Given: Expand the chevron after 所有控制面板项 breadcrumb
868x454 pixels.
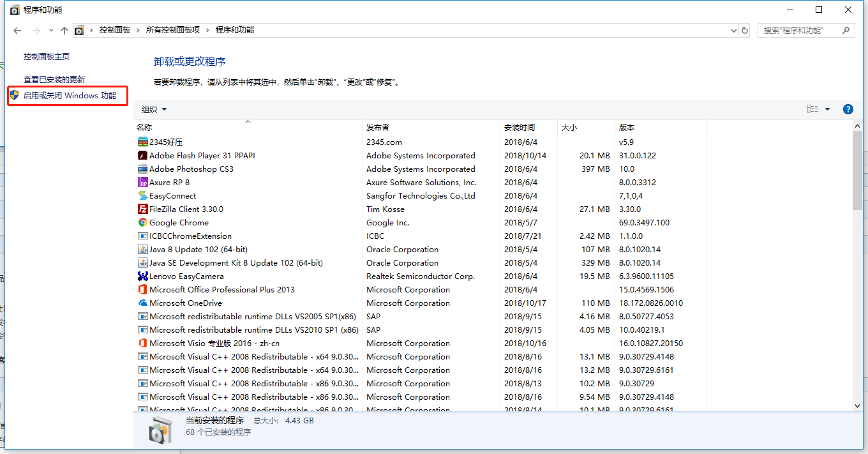Looking at the screenshot, I should click(x=208, y=30).
